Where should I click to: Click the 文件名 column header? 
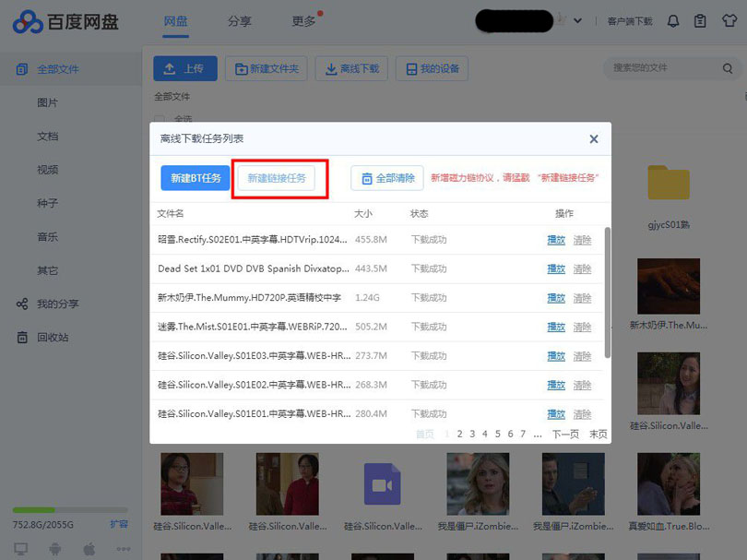point(170,213)
